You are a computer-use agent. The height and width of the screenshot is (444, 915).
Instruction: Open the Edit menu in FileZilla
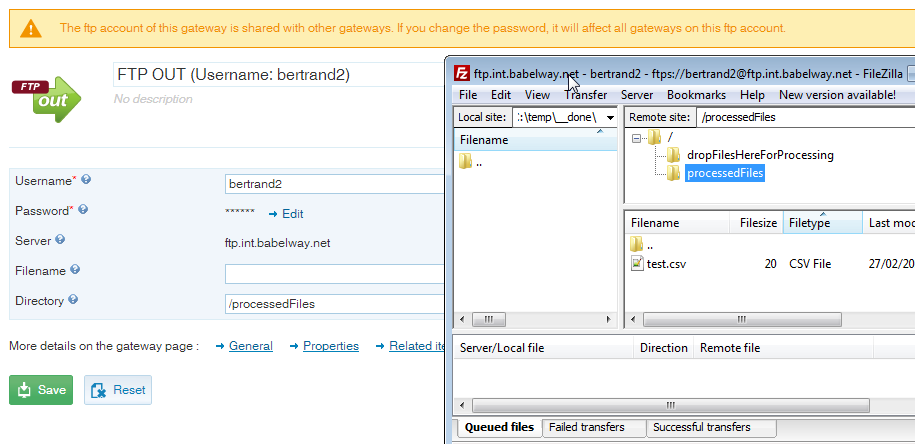tap(501, 95)
